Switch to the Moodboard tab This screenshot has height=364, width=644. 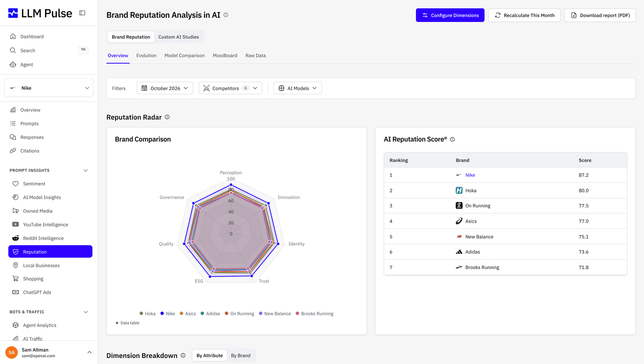(x=225, y=56)
